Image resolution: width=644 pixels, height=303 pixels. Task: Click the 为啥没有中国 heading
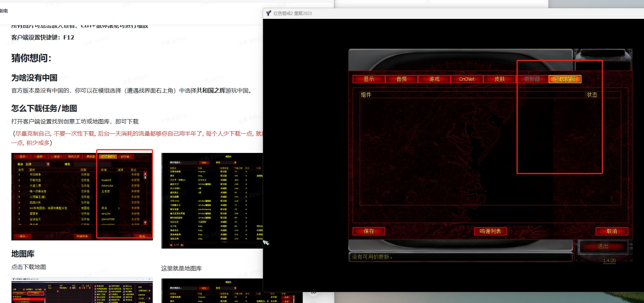coord(34,78)
